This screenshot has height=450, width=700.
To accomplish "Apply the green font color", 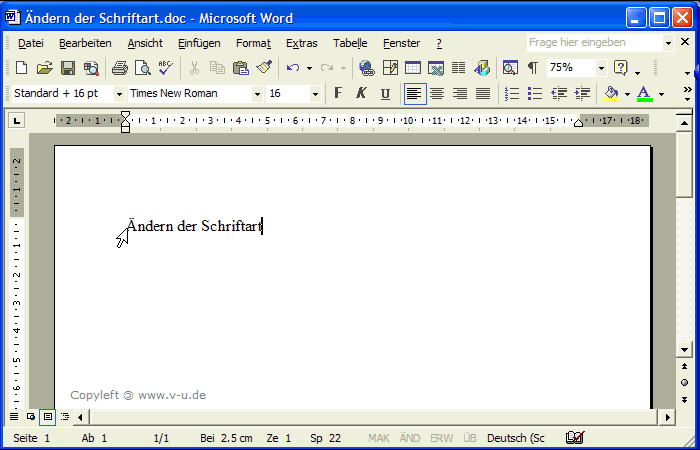I will click(645, 94).
